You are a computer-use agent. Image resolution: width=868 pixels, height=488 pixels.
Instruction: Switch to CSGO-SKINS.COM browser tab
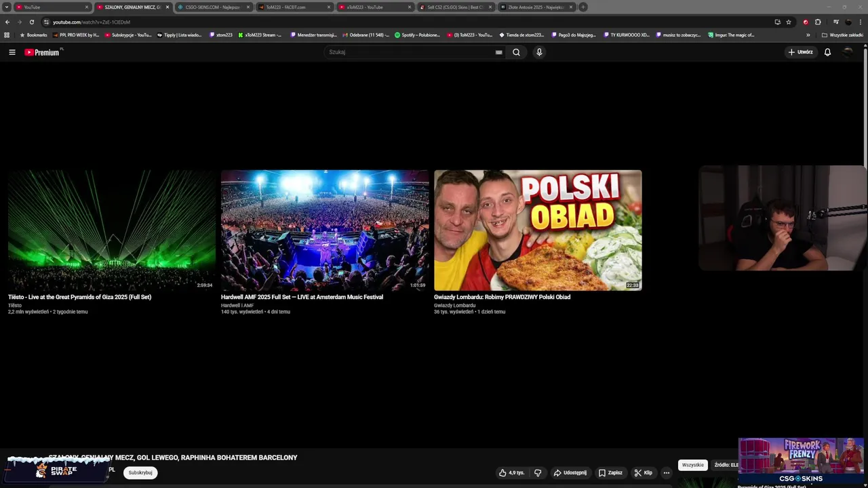click(x=213, y=7)
